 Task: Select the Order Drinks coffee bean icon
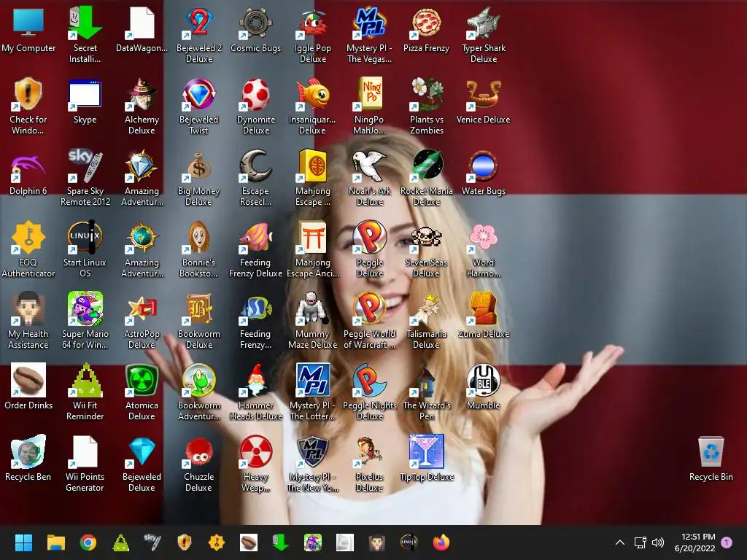[28, 380]
